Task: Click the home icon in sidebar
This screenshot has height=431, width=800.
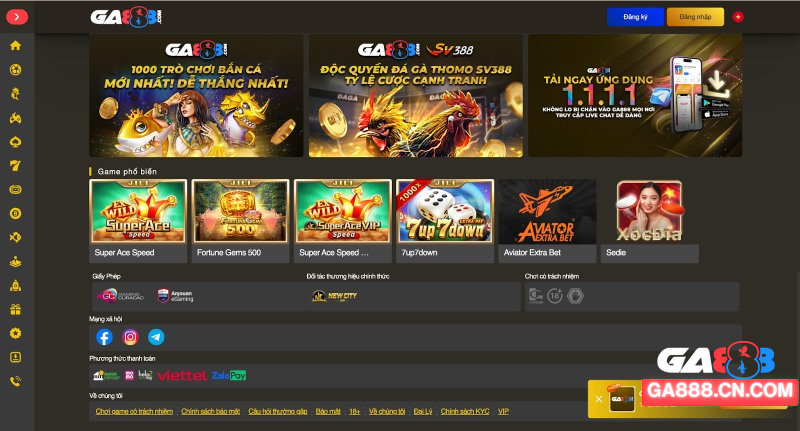Action: click(15, 45)
